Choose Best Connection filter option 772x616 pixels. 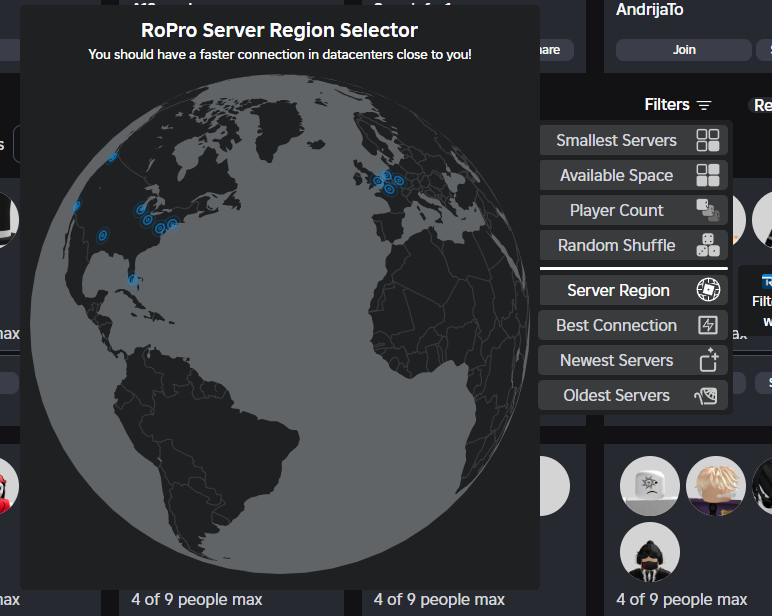coord(633,325)
